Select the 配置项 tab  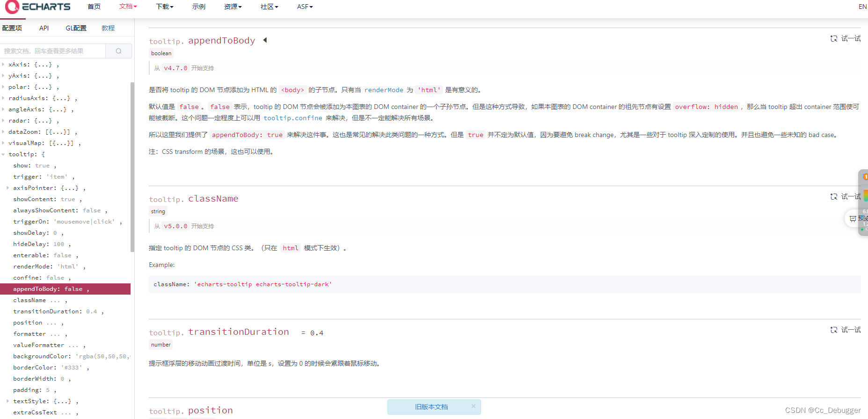click(x=12, y=28)
